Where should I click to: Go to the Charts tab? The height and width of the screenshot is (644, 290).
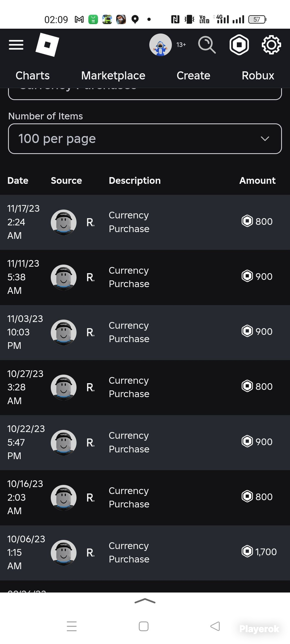[32, 76]
